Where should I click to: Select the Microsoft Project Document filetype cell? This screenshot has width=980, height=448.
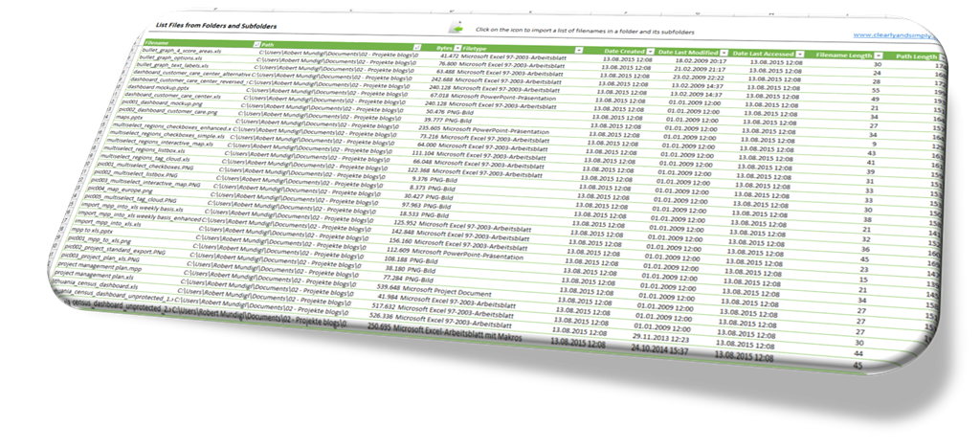click(x=448, y=291)
